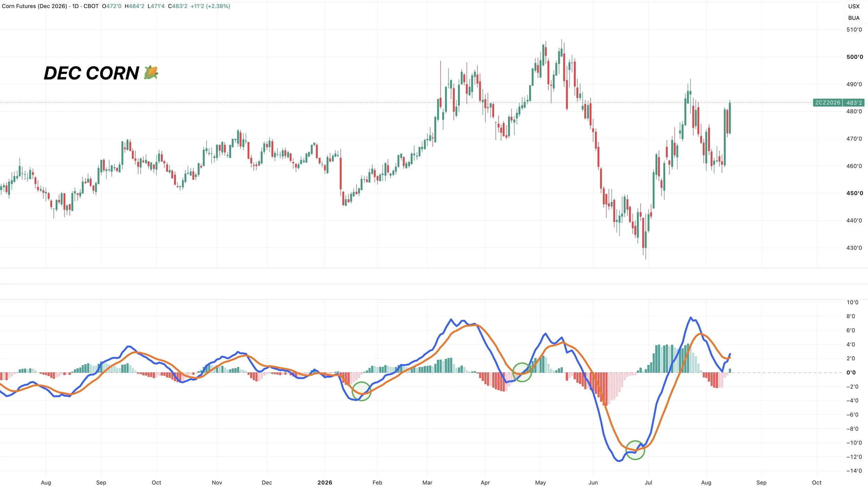Select the BUA unit label
This screenshot has width=868, height=487.
point(854,18)
